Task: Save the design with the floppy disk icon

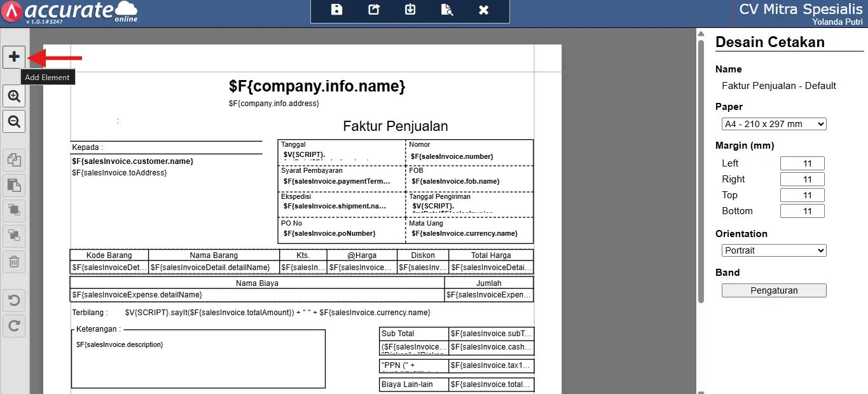Action: coord(337,10)
